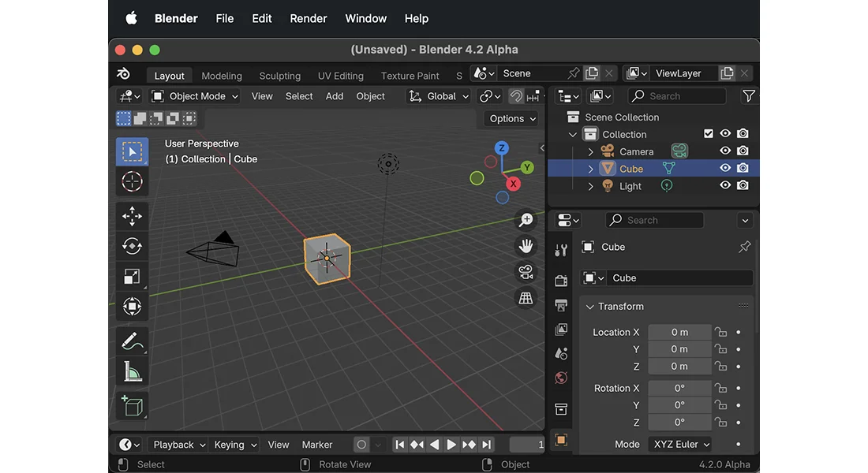Open the Render properties tab
The width and height of the screenshot is (868, 473).
tap(561, 281)
